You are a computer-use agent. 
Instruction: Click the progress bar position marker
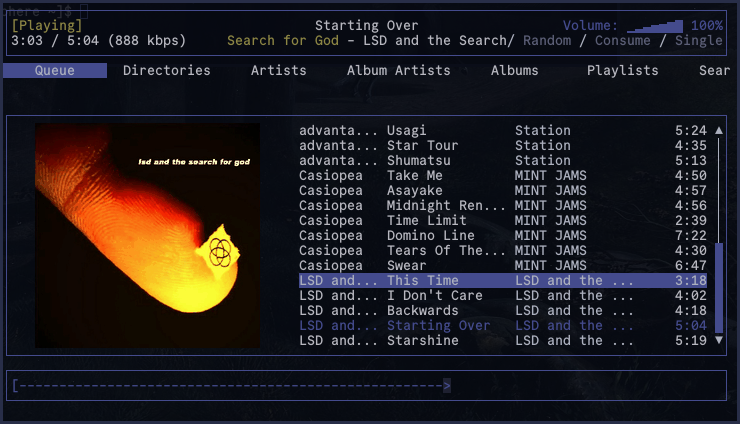tap(447, 386)
